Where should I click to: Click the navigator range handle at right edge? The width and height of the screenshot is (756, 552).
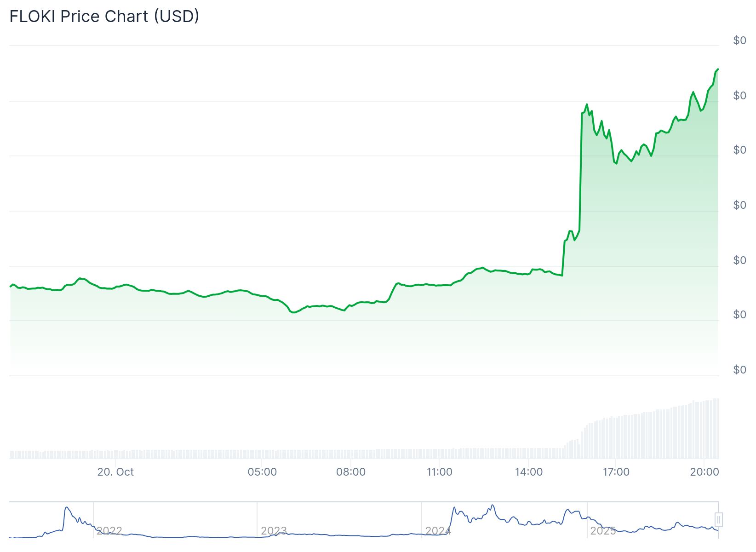718,520
